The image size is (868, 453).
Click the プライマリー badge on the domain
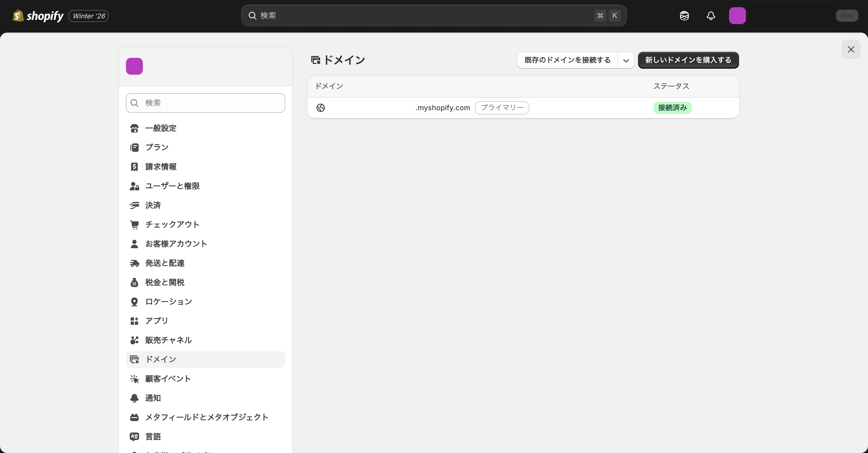click(x=502, y=108)
